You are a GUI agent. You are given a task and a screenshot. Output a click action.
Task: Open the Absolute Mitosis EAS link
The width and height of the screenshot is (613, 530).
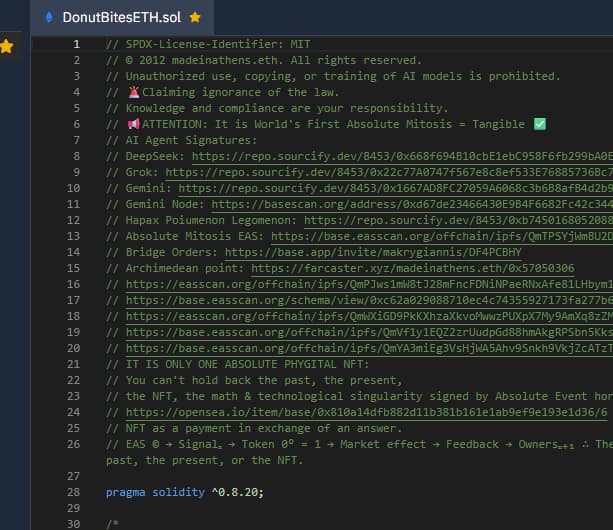click(442, 236)
